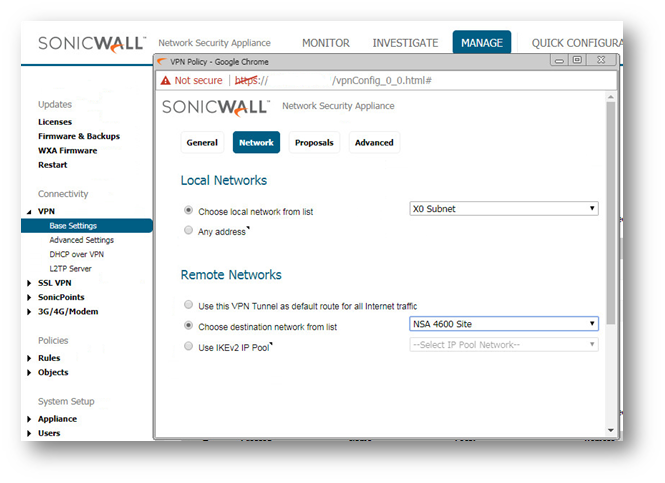This screenshot has height=483, width=665.
Task: Open WXA Firmware page
Action: pos(67,151)
